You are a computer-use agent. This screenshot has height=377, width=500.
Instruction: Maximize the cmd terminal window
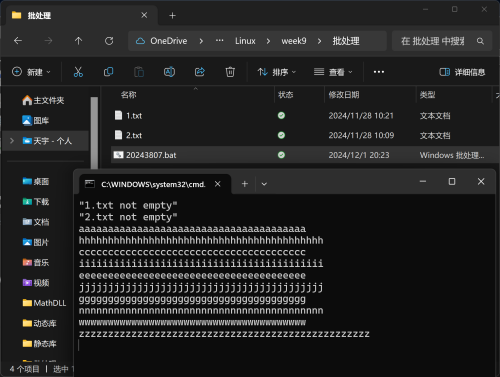point(452,181)
